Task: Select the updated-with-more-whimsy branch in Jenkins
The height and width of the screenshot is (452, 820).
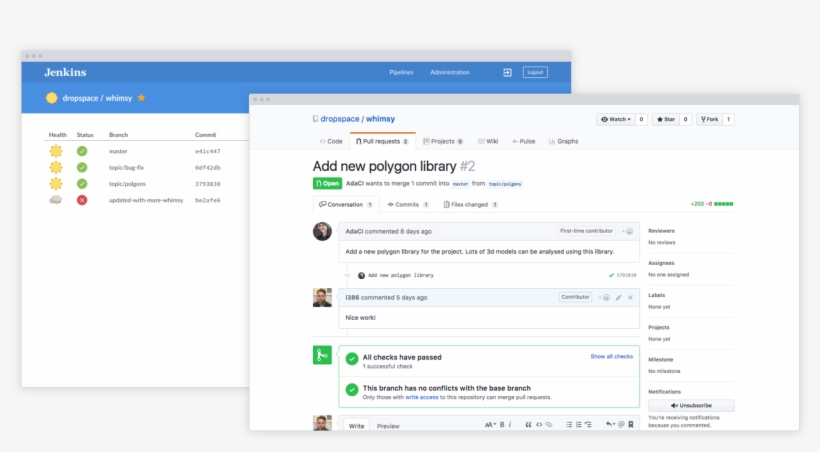Action: point(146,200)
